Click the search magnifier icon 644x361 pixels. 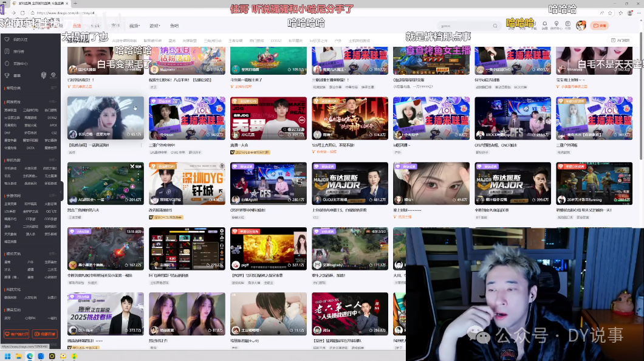coord(495,26)
